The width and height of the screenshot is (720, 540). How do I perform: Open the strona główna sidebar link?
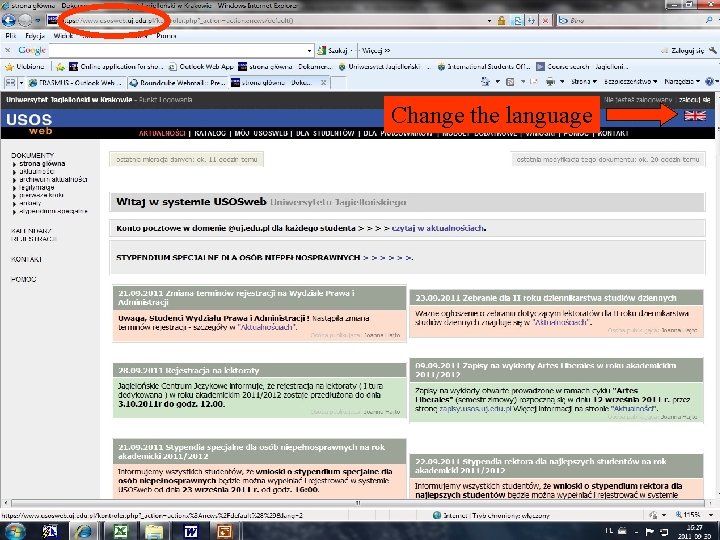(x=42, y=163)
